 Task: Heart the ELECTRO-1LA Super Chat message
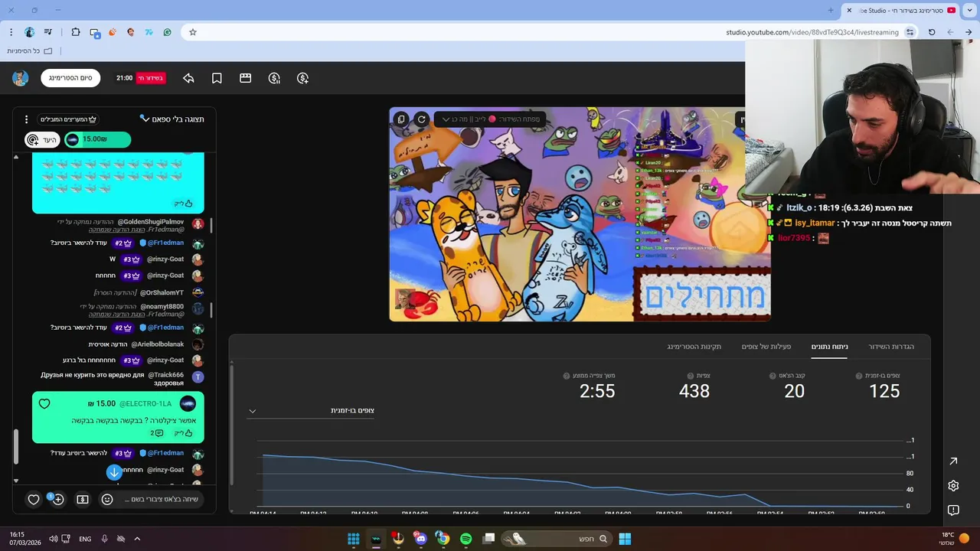coord(44,403)
